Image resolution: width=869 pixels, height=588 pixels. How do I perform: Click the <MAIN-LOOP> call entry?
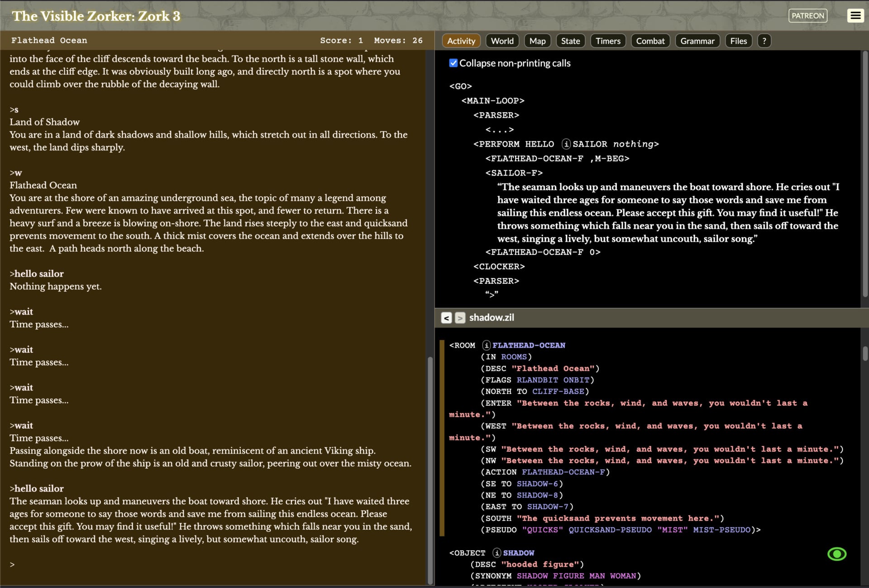(x=493, y=101)
